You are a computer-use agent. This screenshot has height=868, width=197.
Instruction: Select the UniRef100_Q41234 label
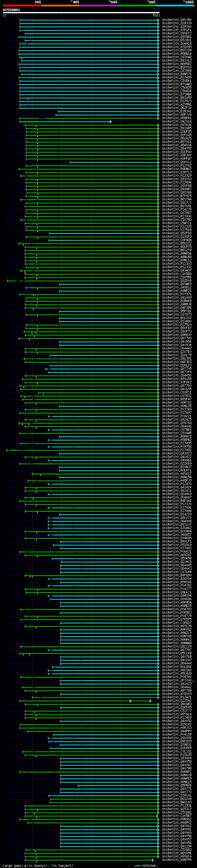coord(177,846)
